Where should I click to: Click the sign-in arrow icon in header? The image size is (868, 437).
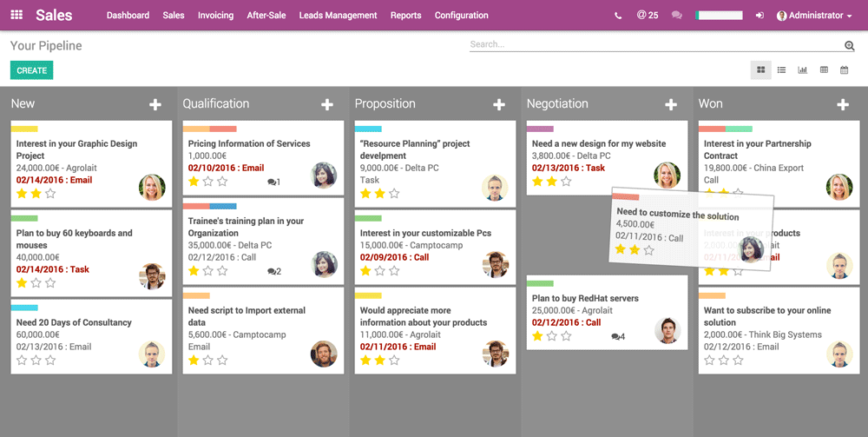(759, 16)
